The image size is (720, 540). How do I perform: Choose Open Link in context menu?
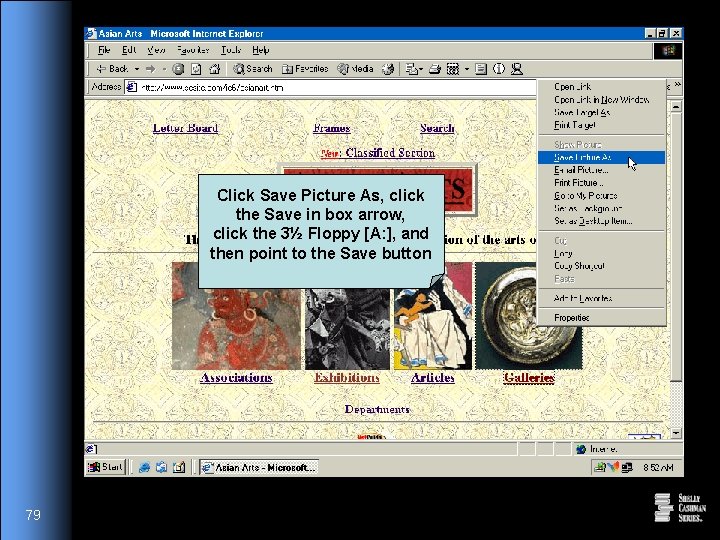tap(601, 86)
